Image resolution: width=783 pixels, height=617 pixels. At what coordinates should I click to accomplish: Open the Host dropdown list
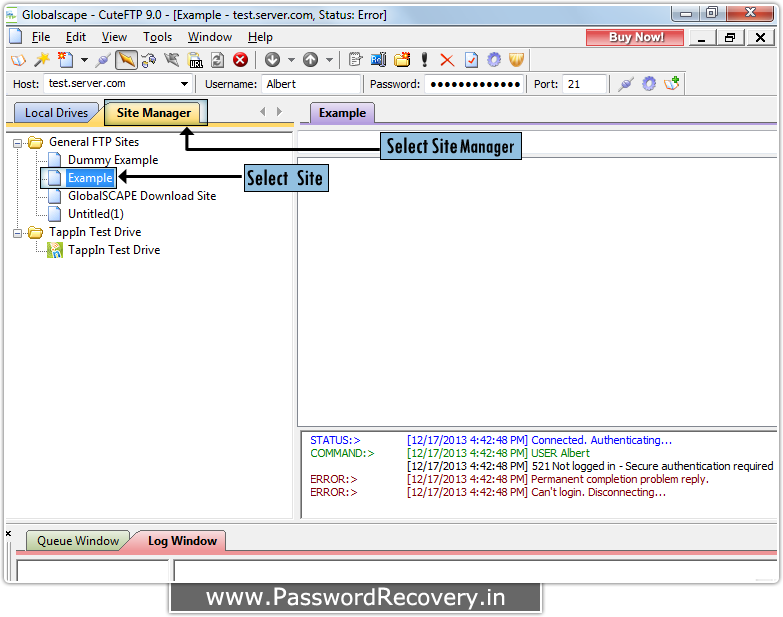pos(184,84)
